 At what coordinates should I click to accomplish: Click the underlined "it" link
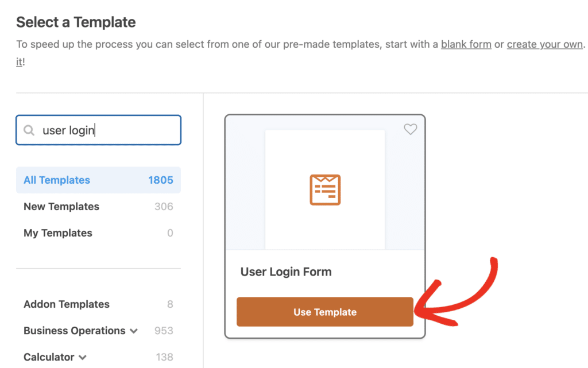pos(19,62)
